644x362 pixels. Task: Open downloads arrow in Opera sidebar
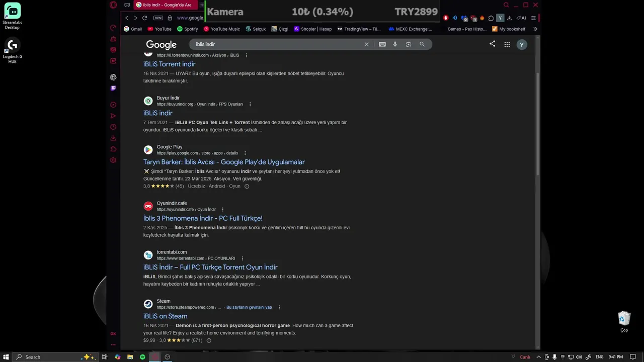point(113,138)
